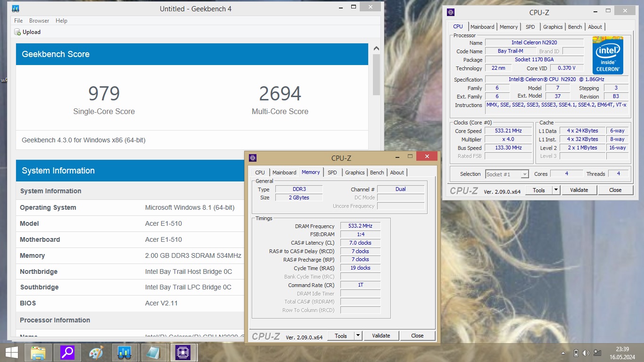The image size is (644, 362).
Task: Open the purple magnifier search app on taskbar
Action: 67,353
